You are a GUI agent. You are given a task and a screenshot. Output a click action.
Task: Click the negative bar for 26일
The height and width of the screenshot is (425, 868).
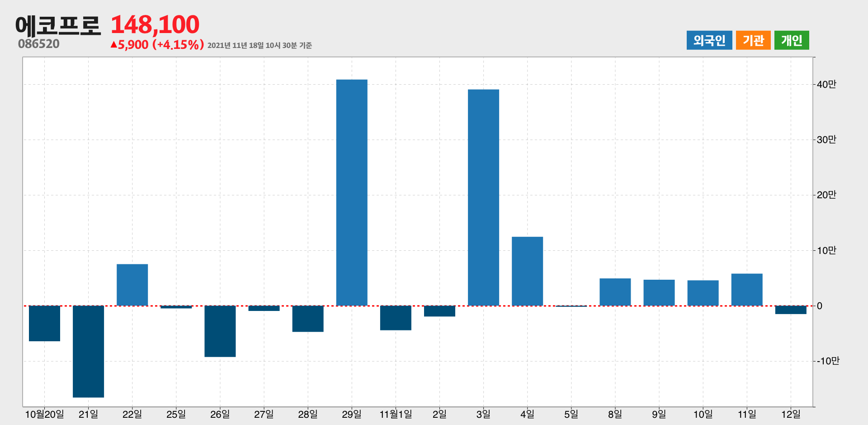[x=220, y=331]
